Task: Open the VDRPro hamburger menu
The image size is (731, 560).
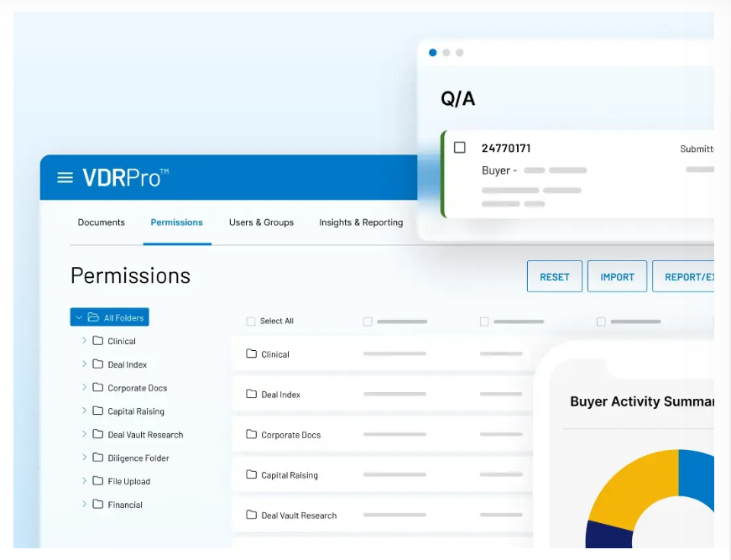Action: 65,178
